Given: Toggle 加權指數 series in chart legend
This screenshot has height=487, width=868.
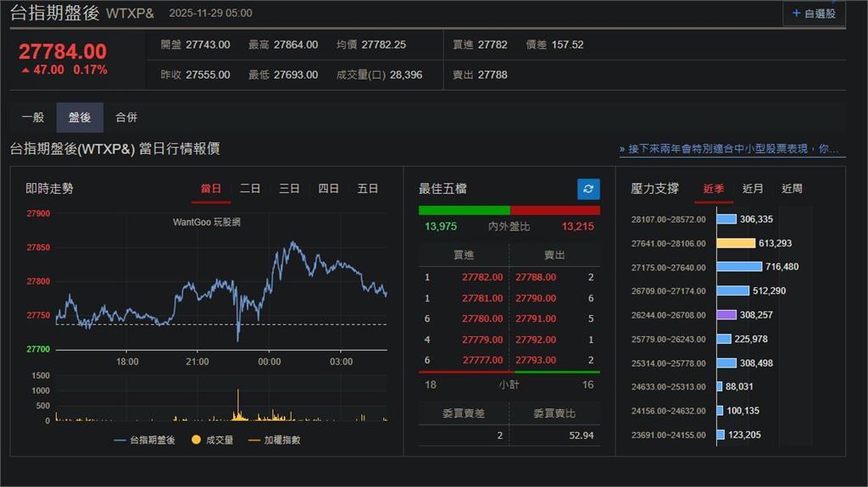Looking at the screenshot, I should click(275, 440).
